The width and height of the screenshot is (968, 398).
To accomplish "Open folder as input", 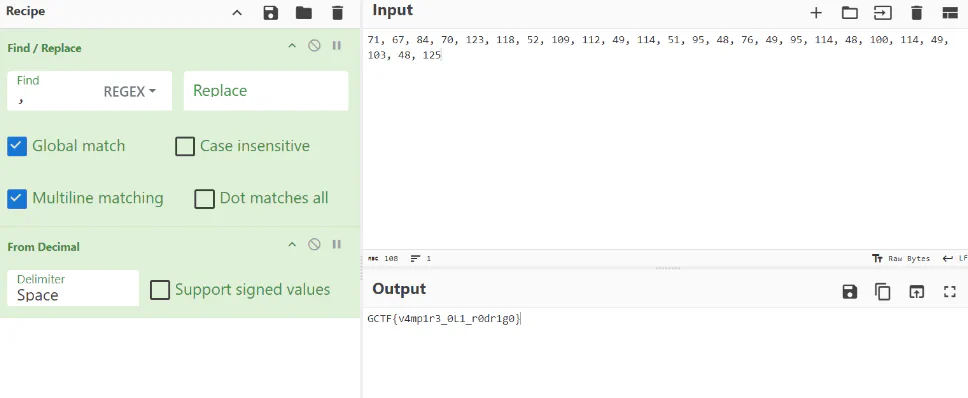I will click(x=849, y=13).
